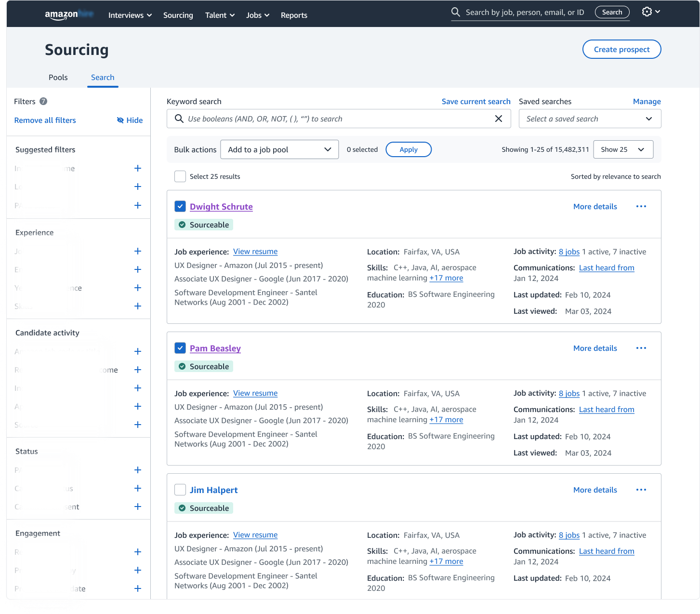Uncheck Pam Beasley's checkbox
This screenshot has height=614, width=700.
180,348
